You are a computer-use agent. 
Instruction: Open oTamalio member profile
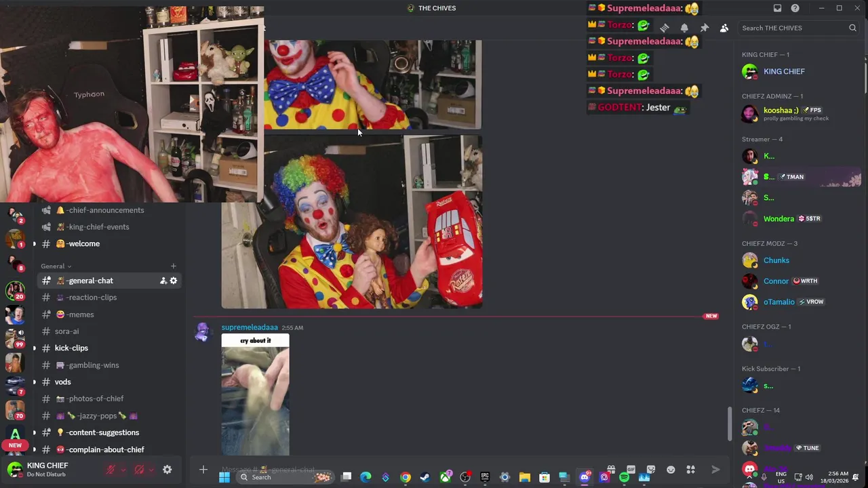click(799, 302)
